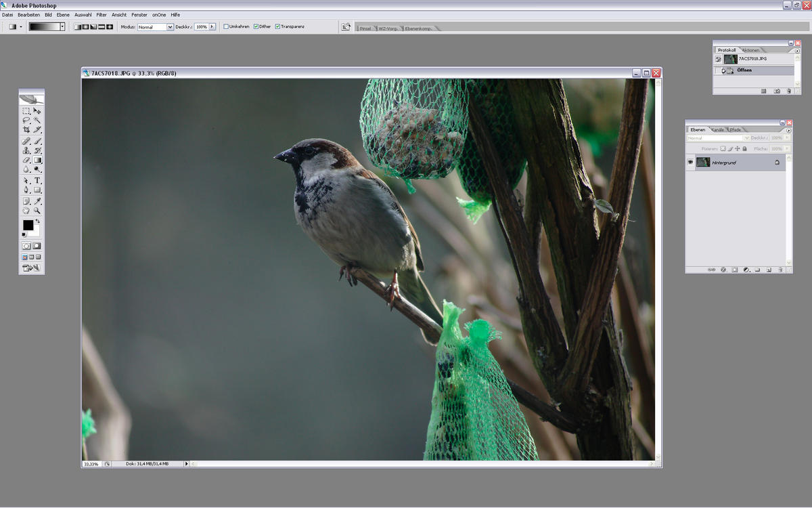
Task: Select the Crop tool
Action: (x=26, y=129)
